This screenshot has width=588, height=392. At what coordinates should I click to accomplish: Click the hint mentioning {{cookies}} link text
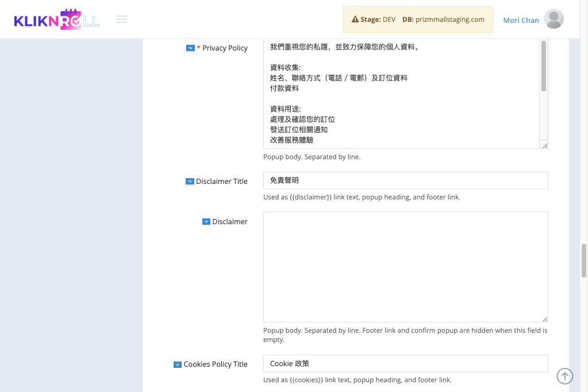(358, 379)
